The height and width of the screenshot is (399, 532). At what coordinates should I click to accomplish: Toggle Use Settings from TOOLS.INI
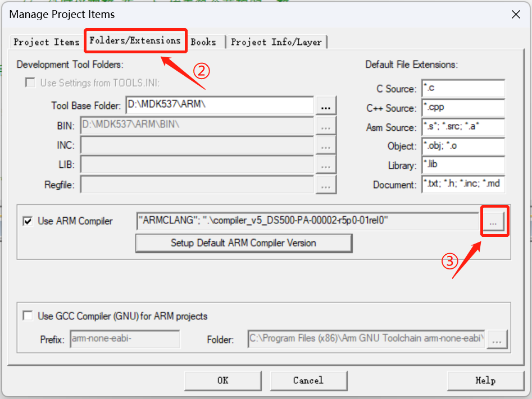click(30, 82)
